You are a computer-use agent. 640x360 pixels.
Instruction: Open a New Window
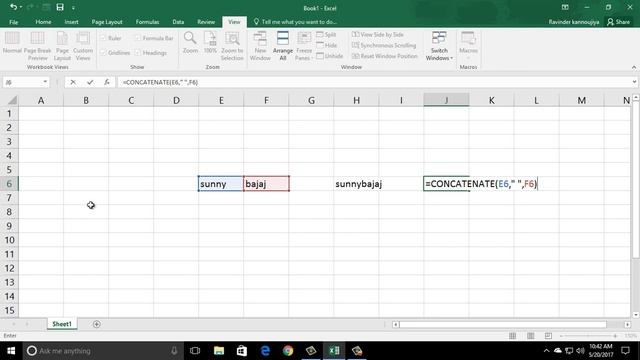(x=260, y=46)
